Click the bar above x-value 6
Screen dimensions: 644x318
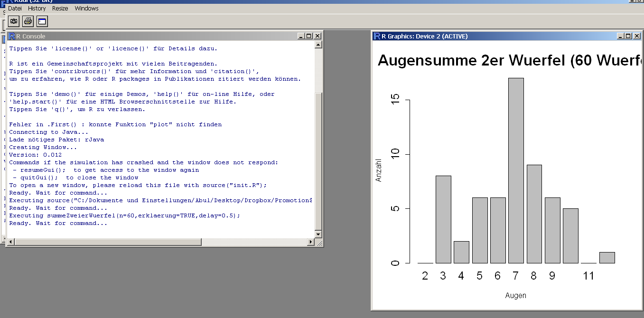tap(498, 230)
